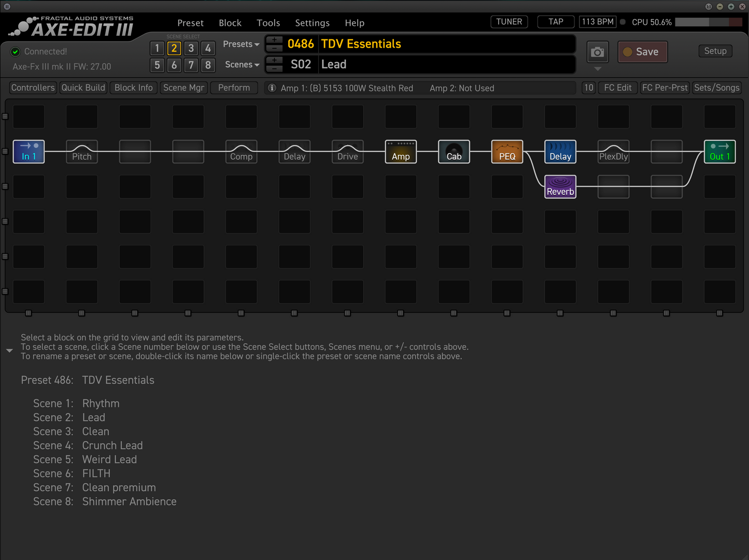This screenshot has height=560, width=749.
Task: Enable the Tuner
Action: tap(508, 21)
